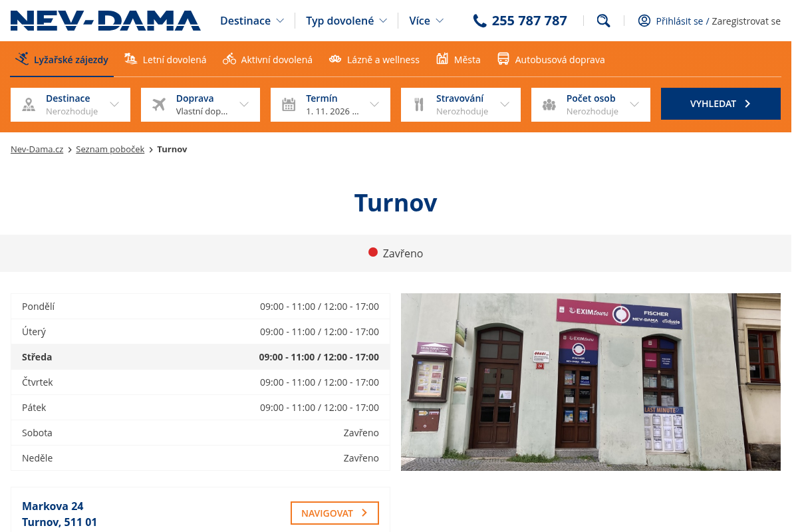
Task: Open the Autobusová doprava tab
Action: pyautogui.click(x=551, y=59)
